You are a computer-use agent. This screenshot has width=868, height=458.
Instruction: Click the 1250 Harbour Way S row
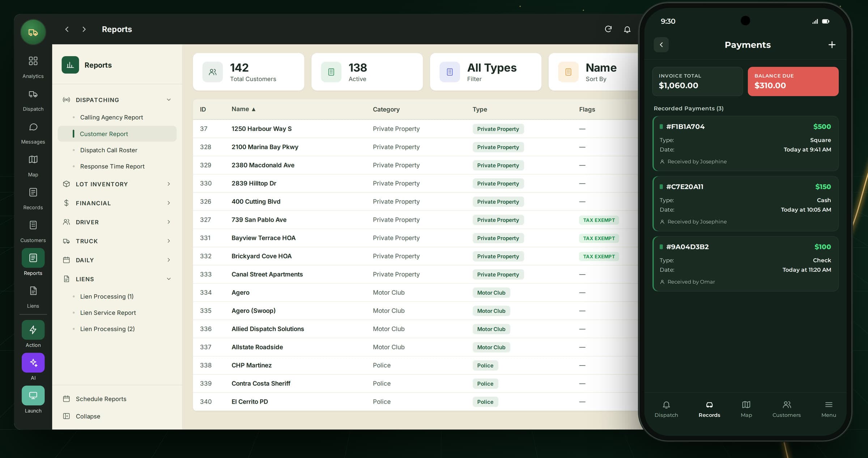click(415, 129)
